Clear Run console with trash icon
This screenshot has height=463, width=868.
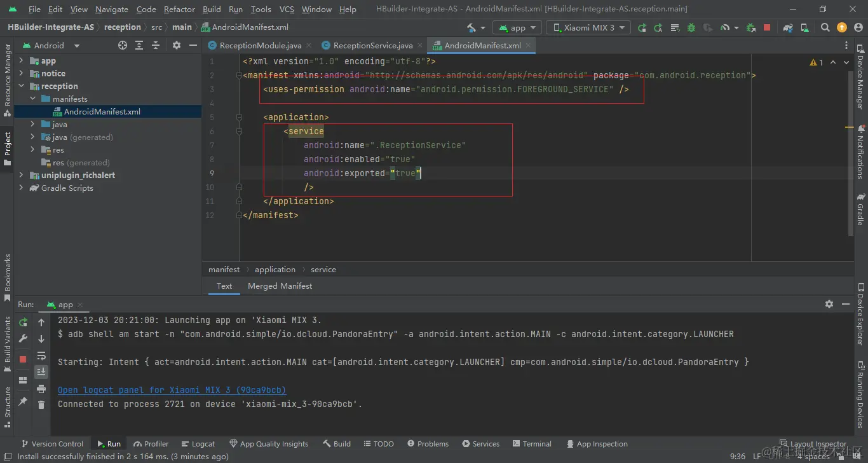[41, 405]
